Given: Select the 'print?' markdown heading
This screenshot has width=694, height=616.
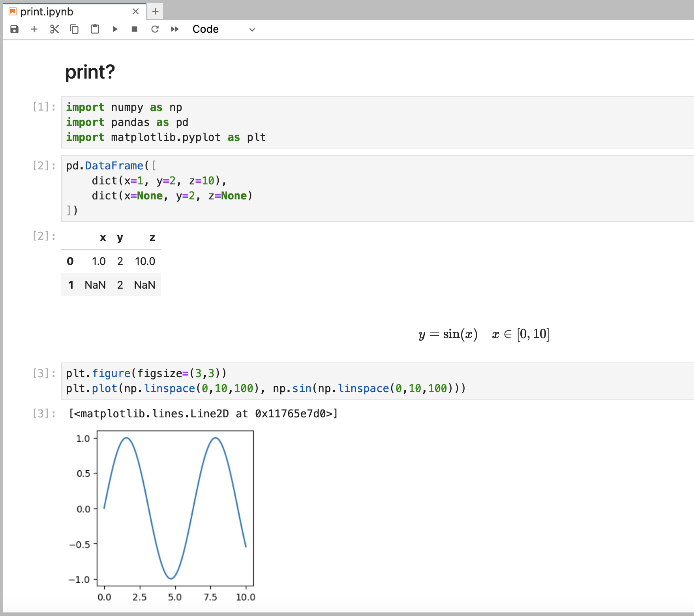Looking at the screenshot, I should click(x=90, y=72).
